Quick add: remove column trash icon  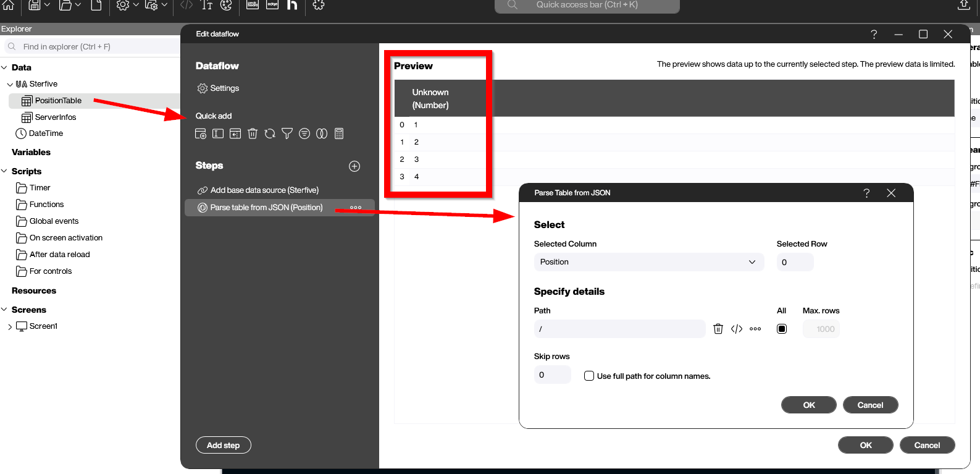click(x=253, y=133)
